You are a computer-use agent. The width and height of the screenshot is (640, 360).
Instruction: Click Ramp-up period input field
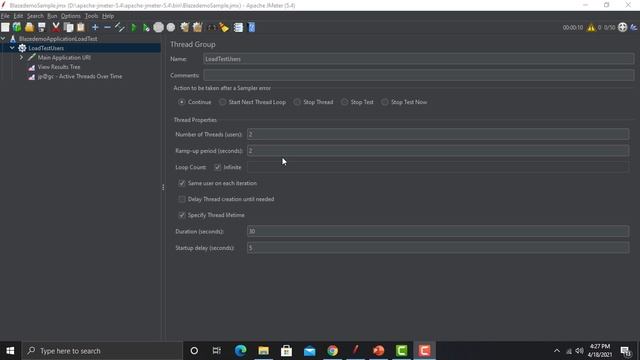438,151
